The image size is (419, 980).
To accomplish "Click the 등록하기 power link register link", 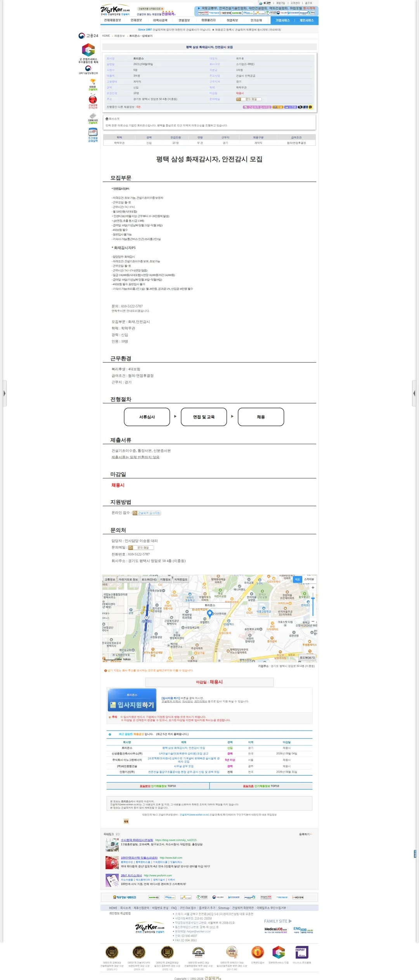I will tap(305, 834).
